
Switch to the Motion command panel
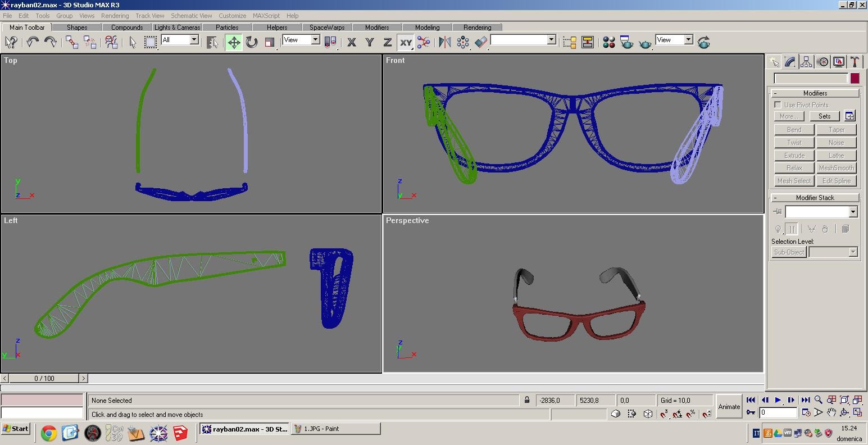(x=822, y=62)
